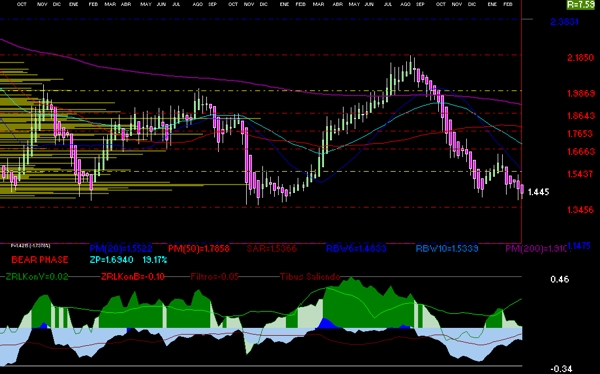The height and width of the screenshot is (374, 600).
Task: Select the 1.5437 price level label
Action: coord(580,174)
